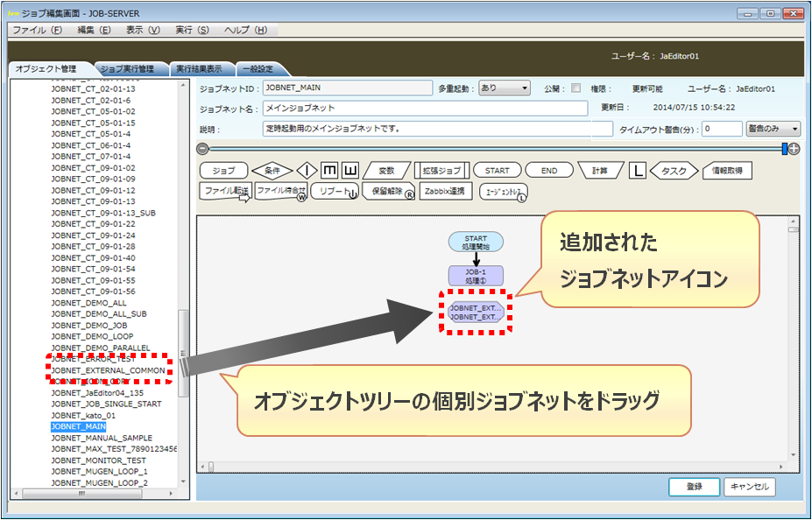Select the ファイル転送 (file transfer) icon
Viewport: 812px width, 520px height.
click(x=226, y=191)
